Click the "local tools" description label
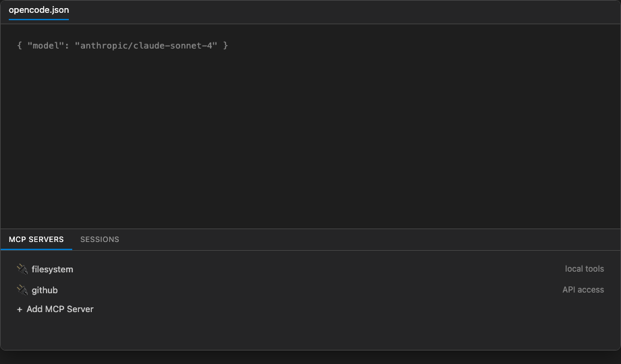Screen dimensions: 621x364 [x=584, y=269]
